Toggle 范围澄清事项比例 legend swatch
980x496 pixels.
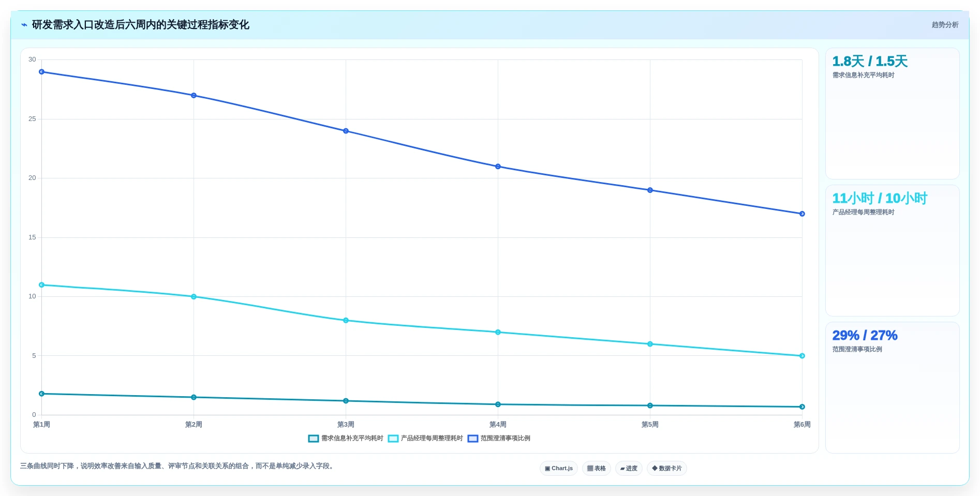coord(472,439)
